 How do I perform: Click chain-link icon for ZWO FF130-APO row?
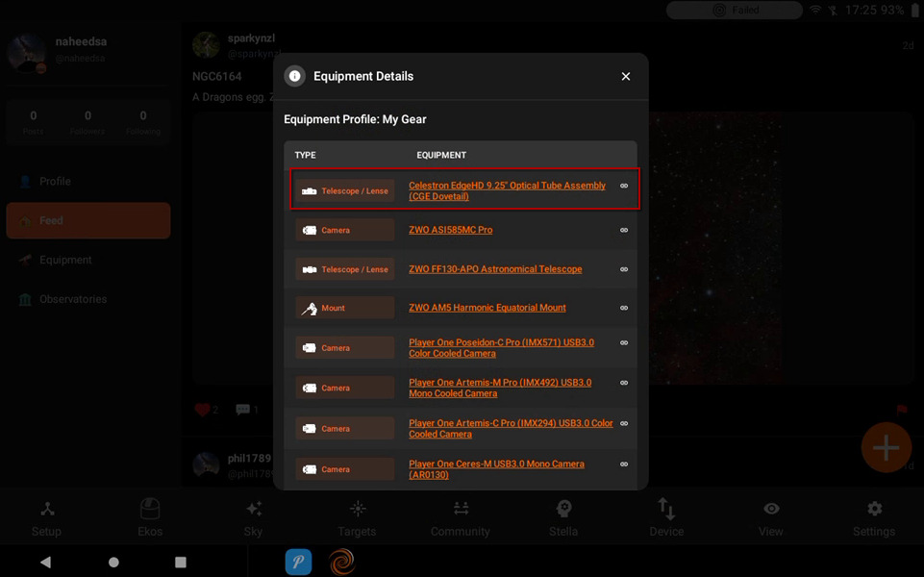click(x=624, y=269)
